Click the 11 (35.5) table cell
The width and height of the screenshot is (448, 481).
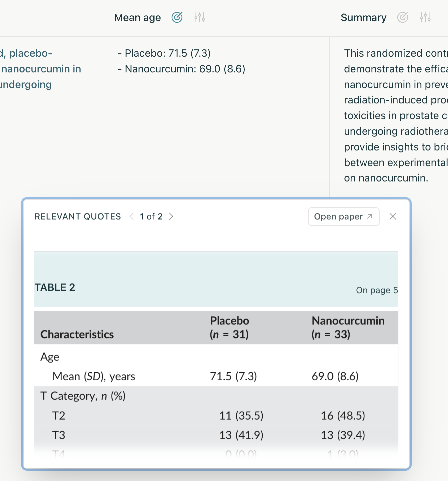(241, 416)
